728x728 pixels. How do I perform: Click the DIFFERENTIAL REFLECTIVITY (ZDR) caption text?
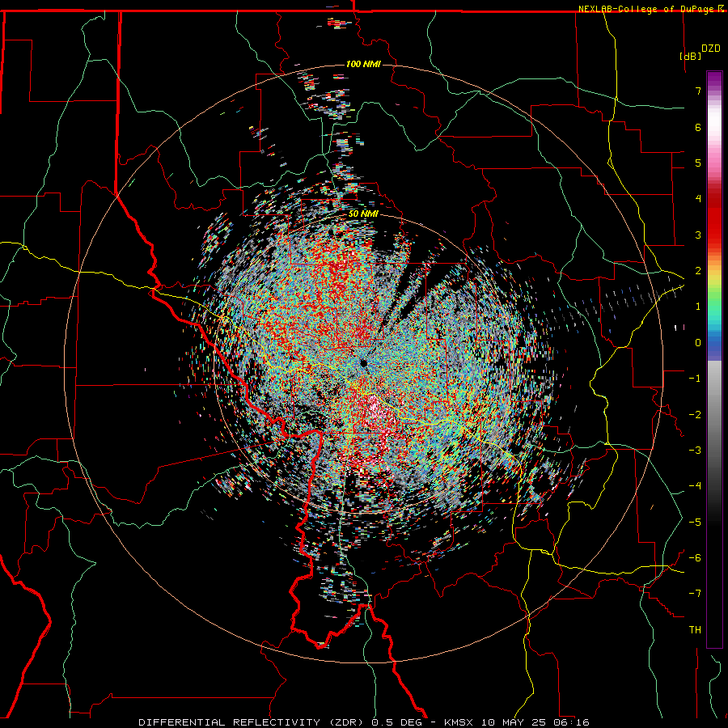click(x=253, y=722)
